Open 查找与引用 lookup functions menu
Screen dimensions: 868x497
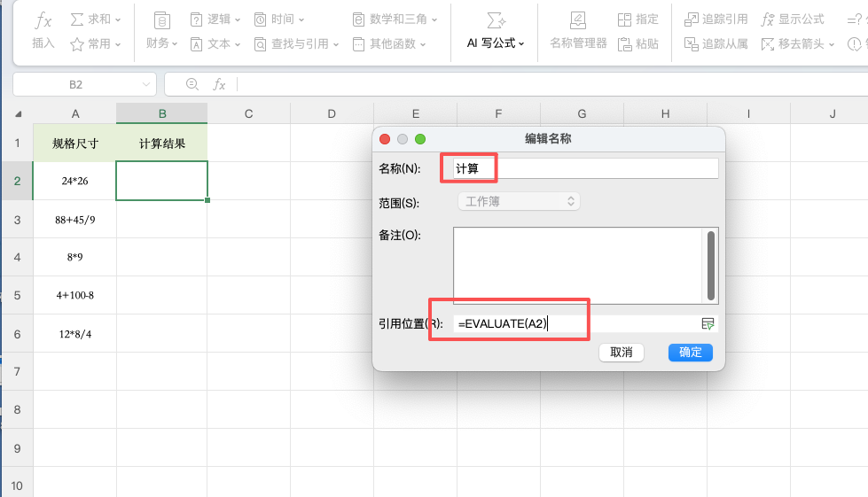pyautogui.click(x=296, y=43)
